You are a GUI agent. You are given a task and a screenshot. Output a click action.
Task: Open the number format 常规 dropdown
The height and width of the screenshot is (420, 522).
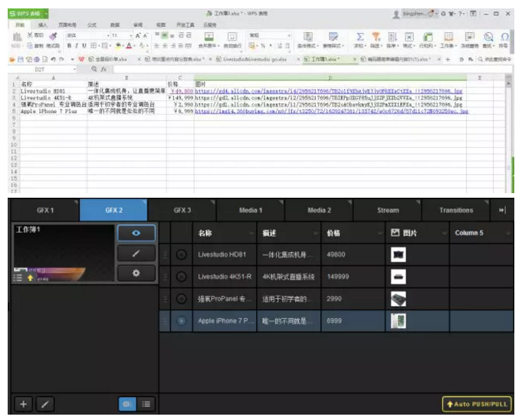click(x=289, y=35)
